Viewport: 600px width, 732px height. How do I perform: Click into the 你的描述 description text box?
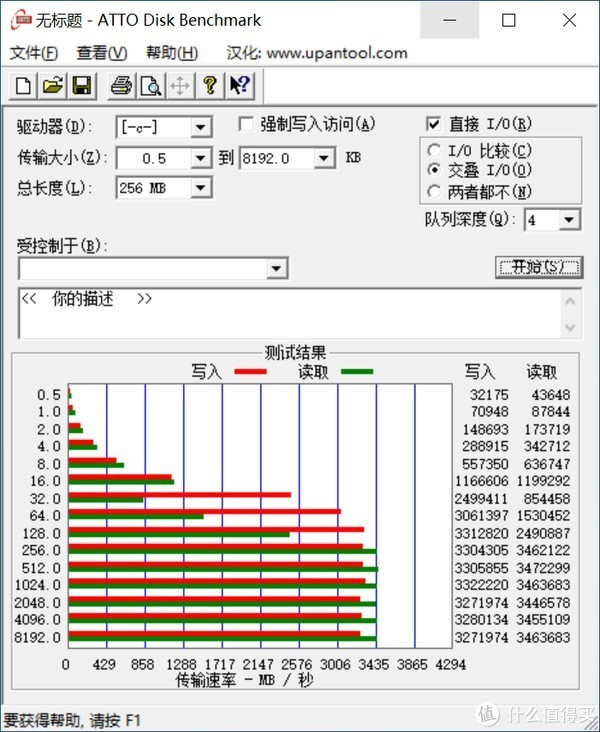point(289,313)
